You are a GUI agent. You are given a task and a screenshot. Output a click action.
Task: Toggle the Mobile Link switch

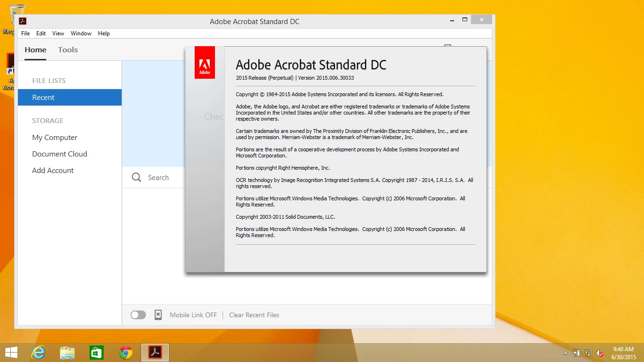(x=138, y=315)
